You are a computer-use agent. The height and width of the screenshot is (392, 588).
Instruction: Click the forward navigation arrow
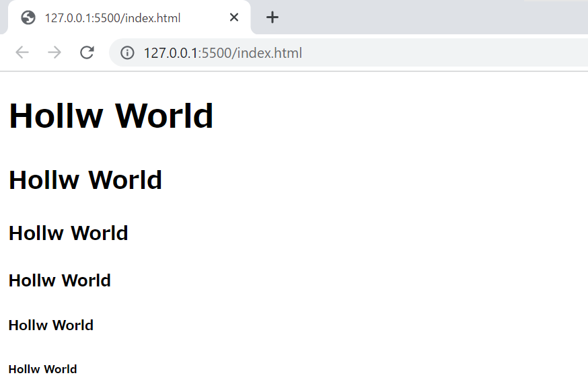point(54,52)
